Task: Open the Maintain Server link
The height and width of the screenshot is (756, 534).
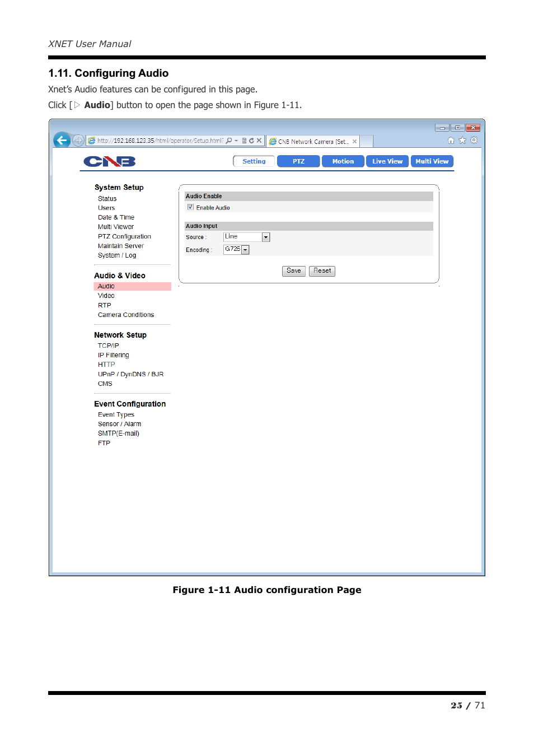Action: 121,246
